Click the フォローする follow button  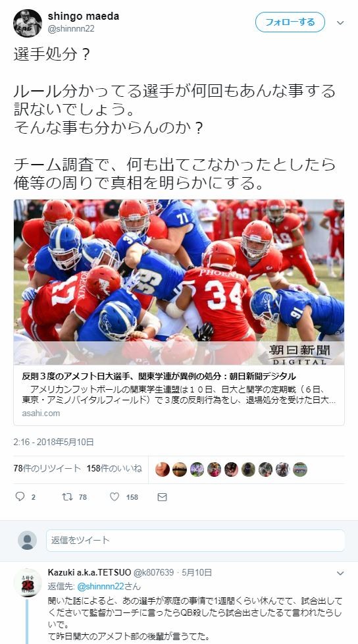coord(290,22)
